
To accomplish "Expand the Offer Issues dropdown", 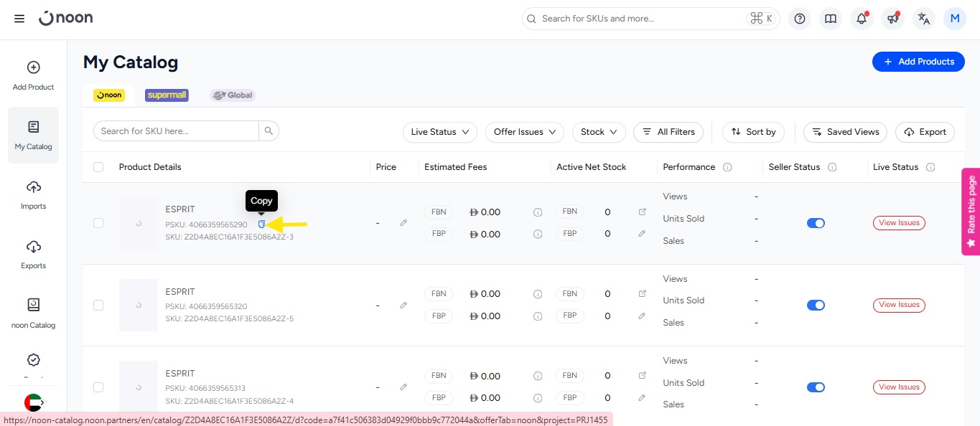I will click(525, 132).
